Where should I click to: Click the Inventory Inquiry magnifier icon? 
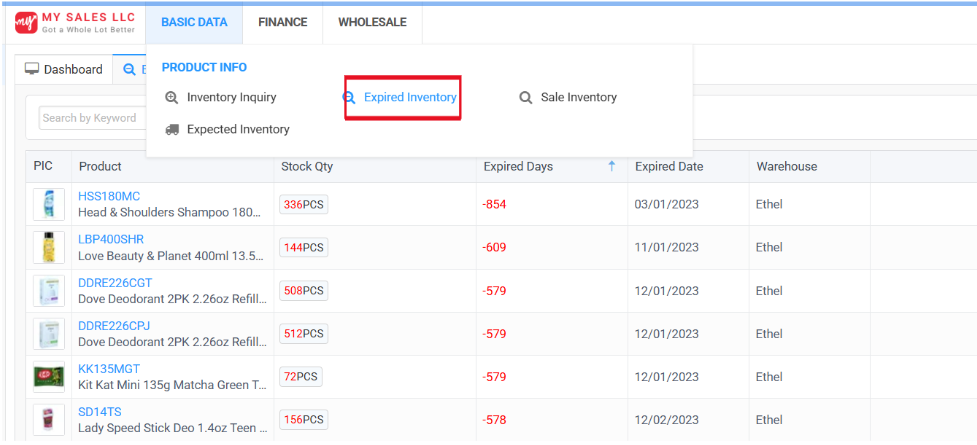[x=172, y=98]
